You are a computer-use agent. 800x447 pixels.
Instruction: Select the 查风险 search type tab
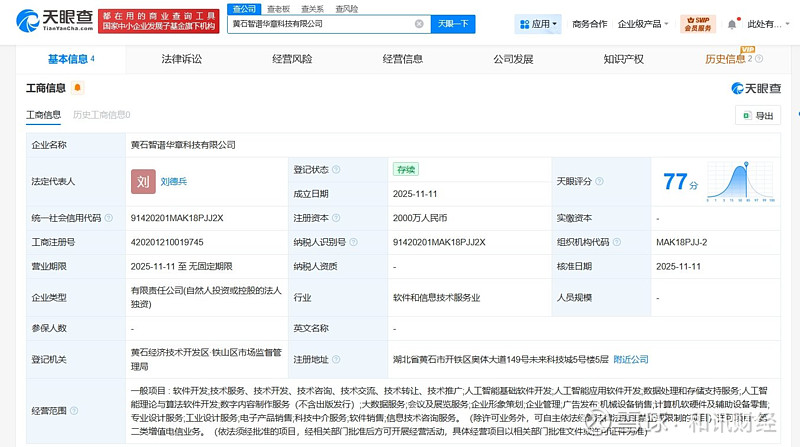tap(347, 8)
